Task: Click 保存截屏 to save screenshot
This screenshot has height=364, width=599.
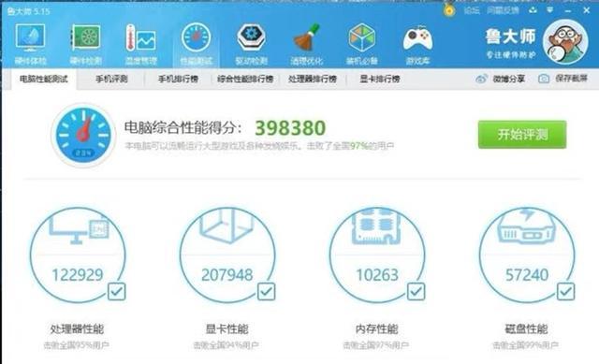Action: (x=562, y=79)
